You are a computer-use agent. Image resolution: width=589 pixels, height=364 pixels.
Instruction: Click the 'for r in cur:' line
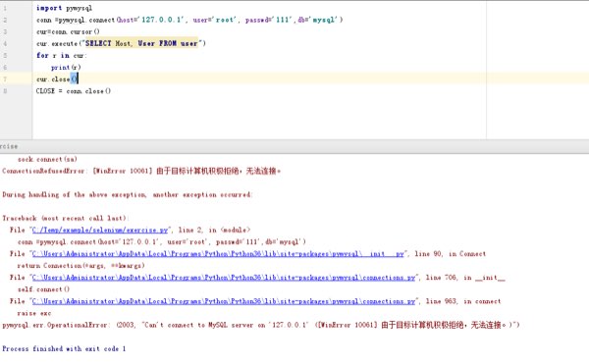(x=61, y=56)
